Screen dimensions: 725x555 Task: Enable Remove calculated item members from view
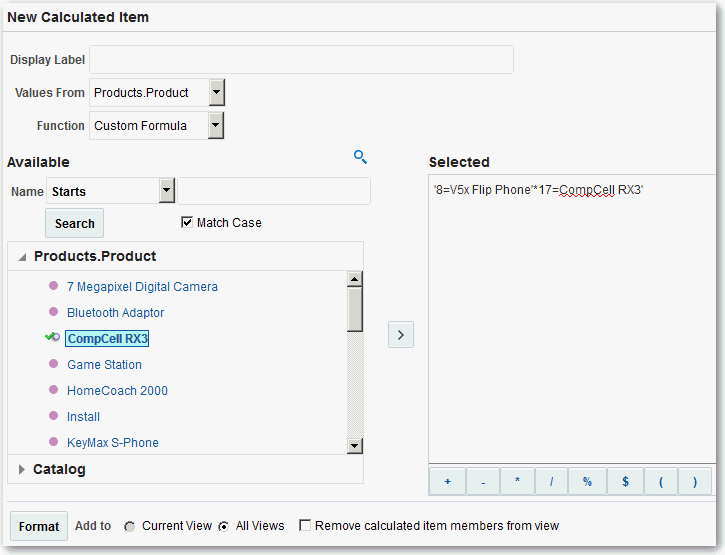[x=305, y=526]
